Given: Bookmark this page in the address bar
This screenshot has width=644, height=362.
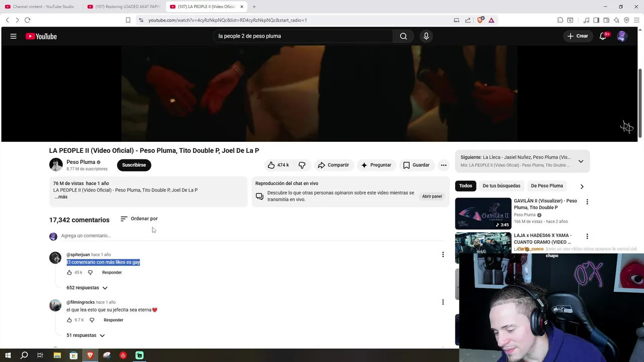Looking at the screenshot, I should tap(128, 20).
